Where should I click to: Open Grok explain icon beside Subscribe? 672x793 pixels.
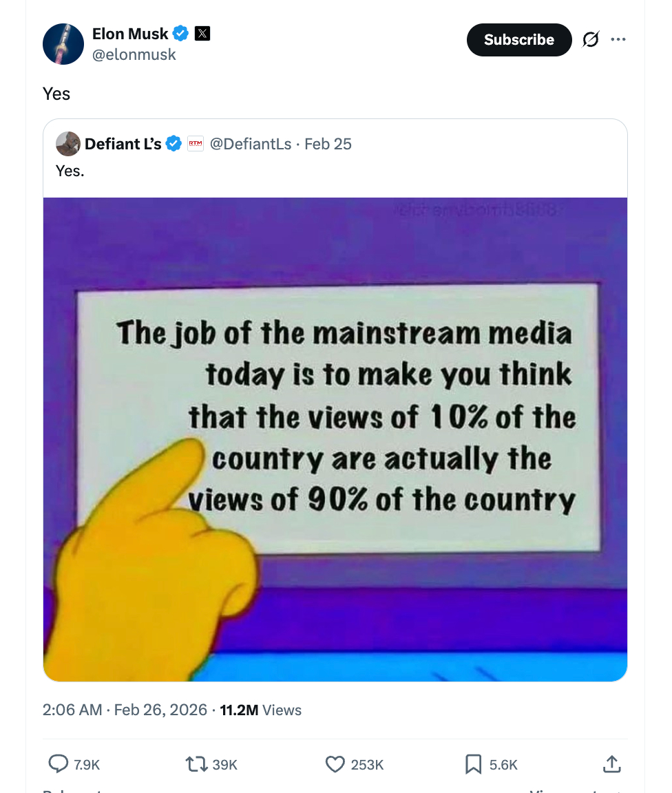point(590,40)
